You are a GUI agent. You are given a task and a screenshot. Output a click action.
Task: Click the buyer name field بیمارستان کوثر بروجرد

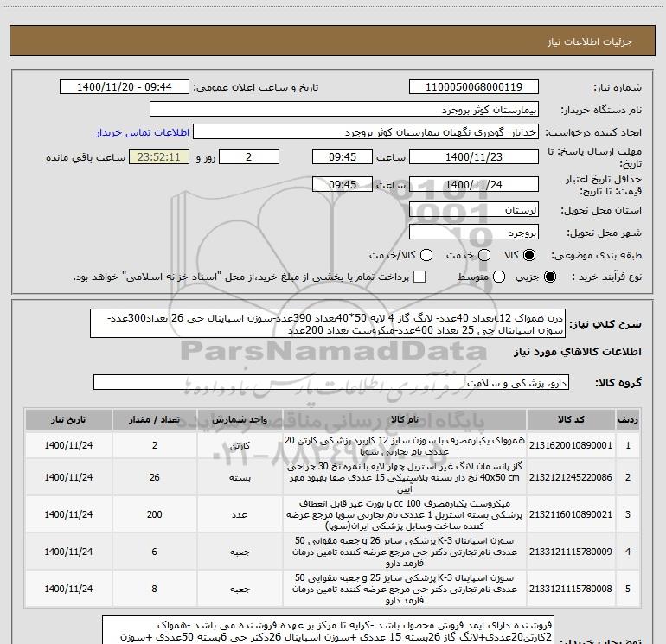click(x=344, y=110)
